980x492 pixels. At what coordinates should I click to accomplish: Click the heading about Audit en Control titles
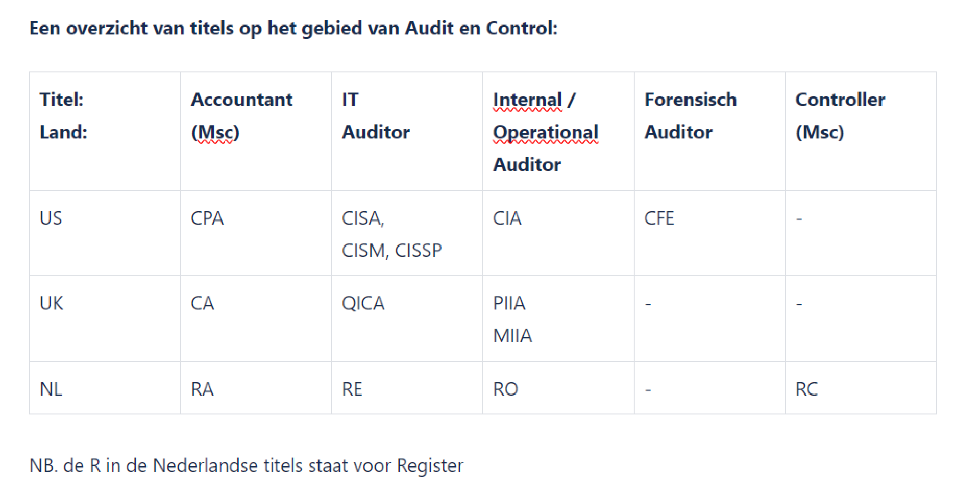click(293, 28)
